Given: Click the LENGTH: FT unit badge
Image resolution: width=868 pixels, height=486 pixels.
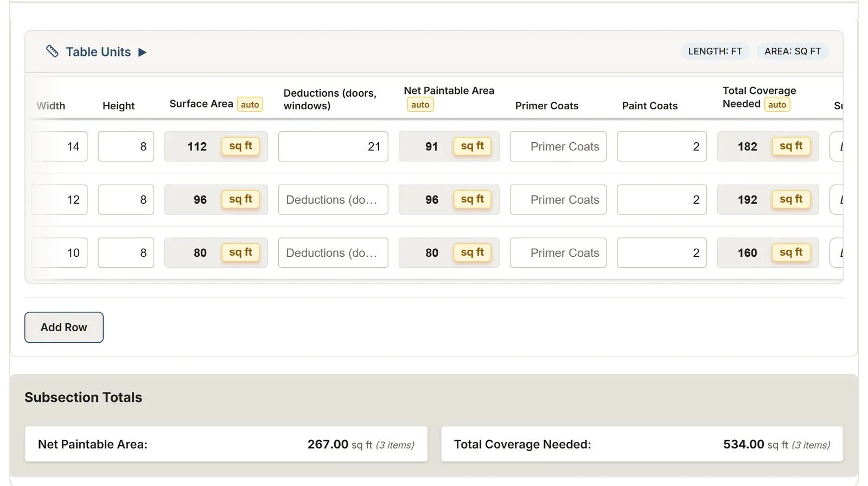Looking at the screenshot, I should pos(715,51).
